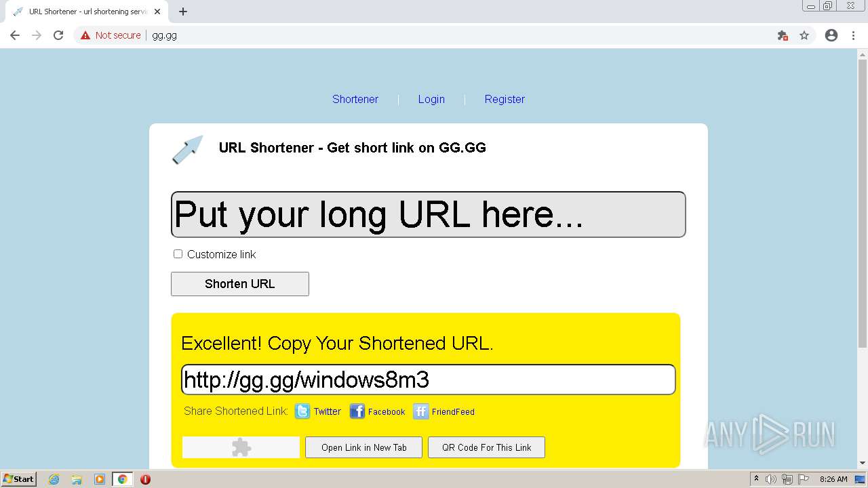Click the Excellent! Copy Your Shortened URL text
Viewport: 868px width, 488px height.
point(337,343)
